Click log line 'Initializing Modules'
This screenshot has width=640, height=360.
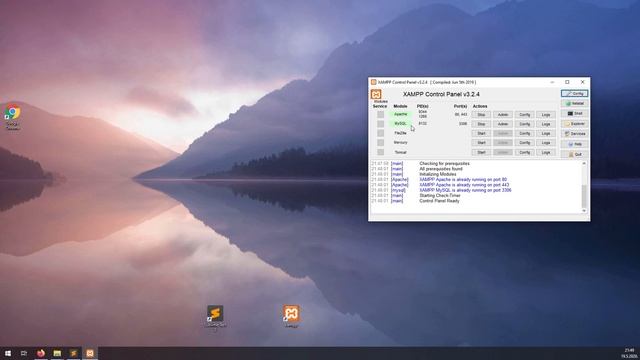click(438, 174)
